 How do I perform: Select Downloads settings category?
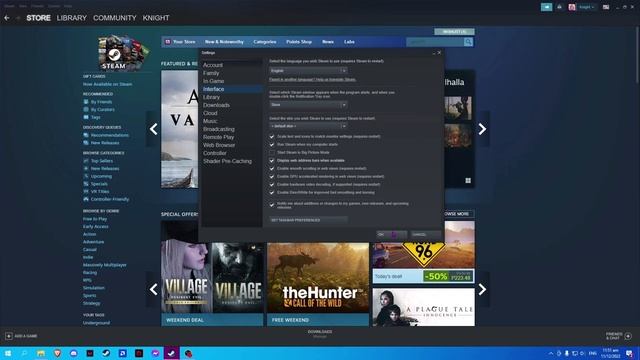[x=216, y=105]
